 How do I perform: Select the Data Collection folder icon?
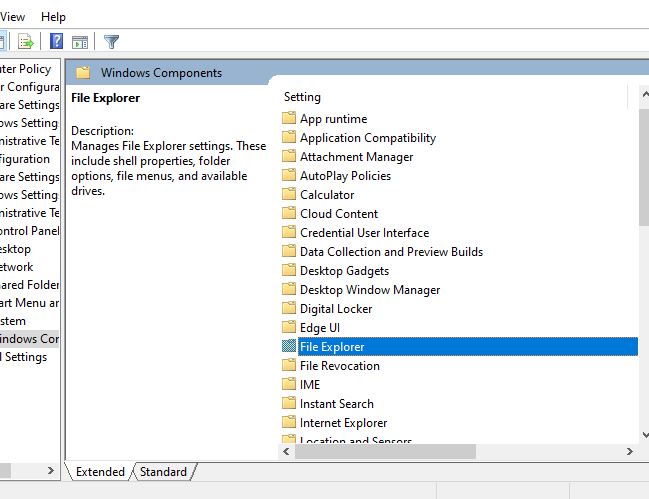[289, 251]
